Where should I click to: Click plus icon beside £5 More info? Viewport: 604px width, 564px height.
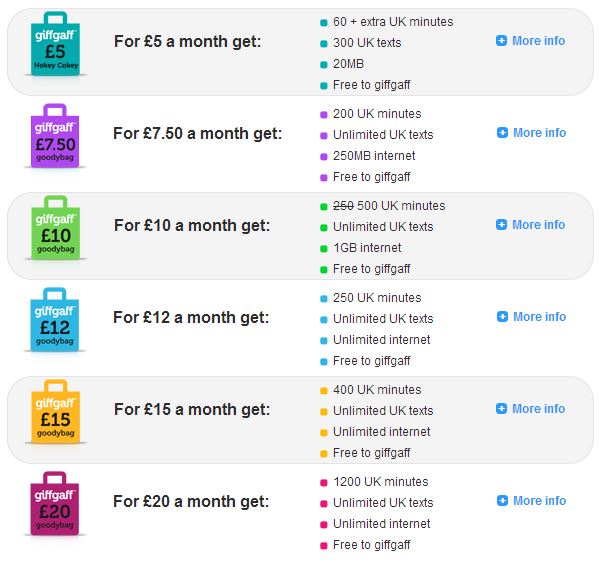coord(502,40)
